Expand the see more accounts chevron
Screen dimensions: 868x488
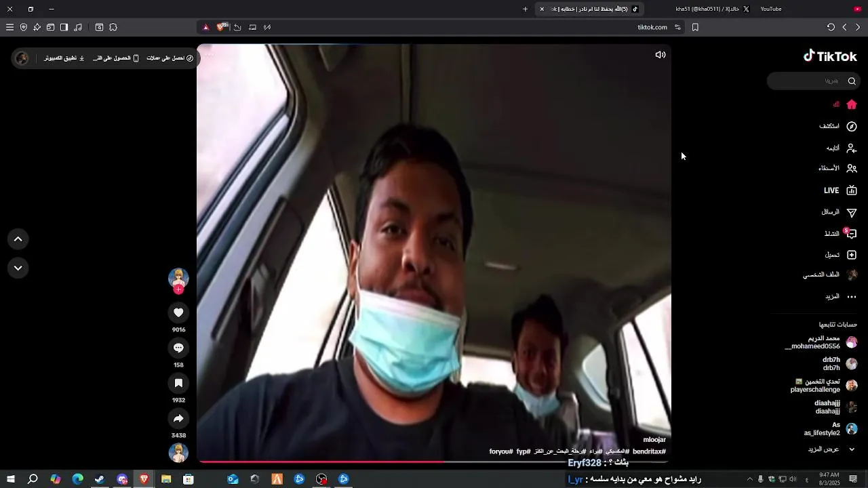click(x=852, y=449)
